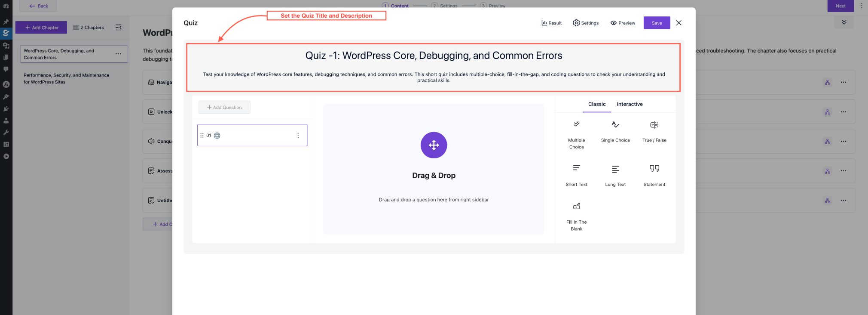Select the Statement question type
Screen dimensions: 868x315
tap(654, 176)
